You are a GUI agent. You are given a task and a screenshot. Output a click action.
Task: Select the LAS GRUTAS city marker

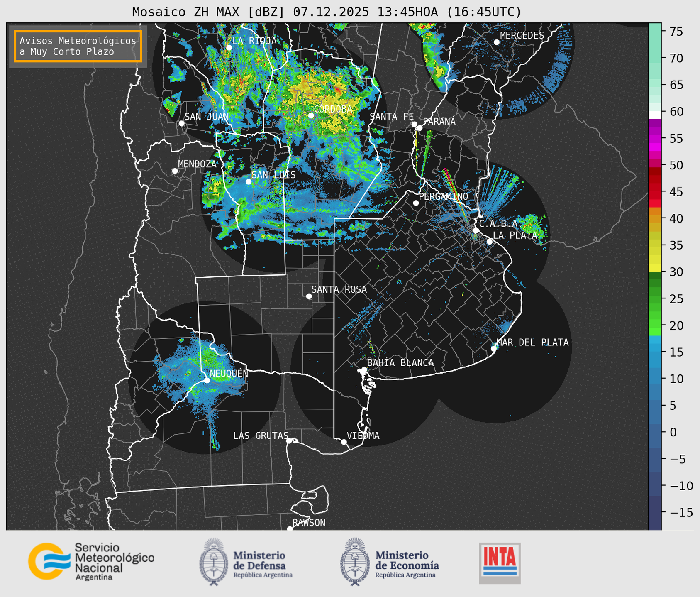(x=289, y=440)
